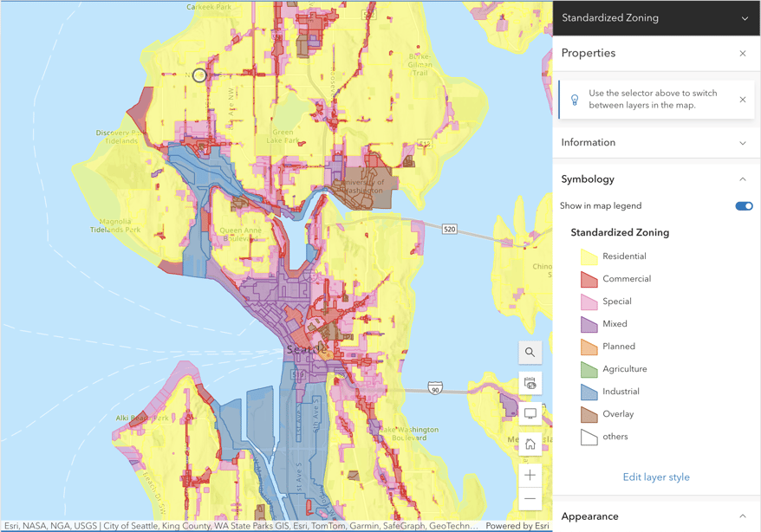Zoom out using the minus icon
Viewport: 761px width, 532px height.
click(530, 499)
